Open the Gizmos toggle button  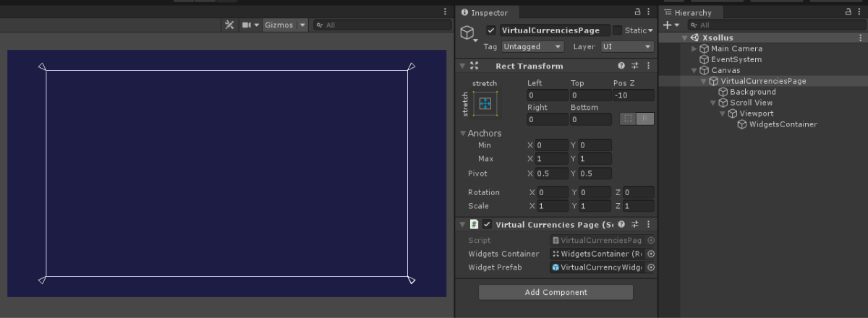[278, 25]
